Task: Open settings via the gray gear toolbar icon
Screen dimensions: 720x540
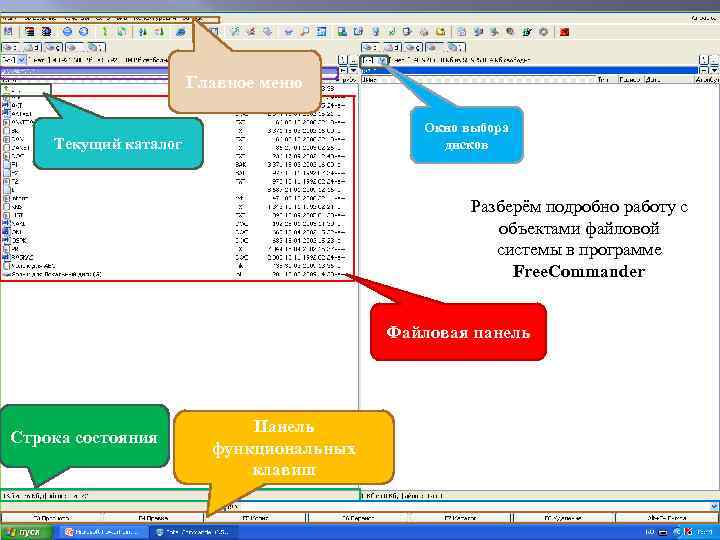Action: [x=543, y=32]
